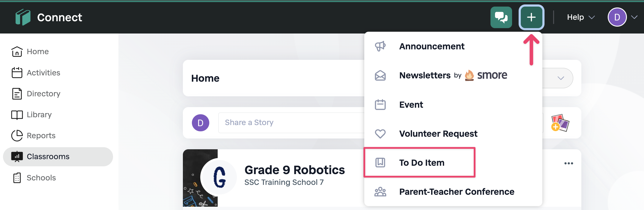Viewport: 644px width, 210px height.
Task: Click the plus create button
Action: click(531, 17)
